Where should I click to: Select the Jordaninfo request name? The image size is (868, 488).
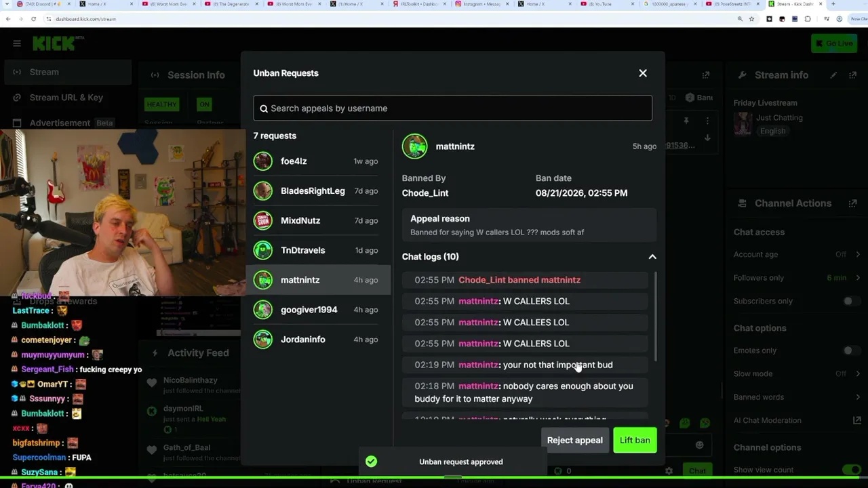[302, 340]
